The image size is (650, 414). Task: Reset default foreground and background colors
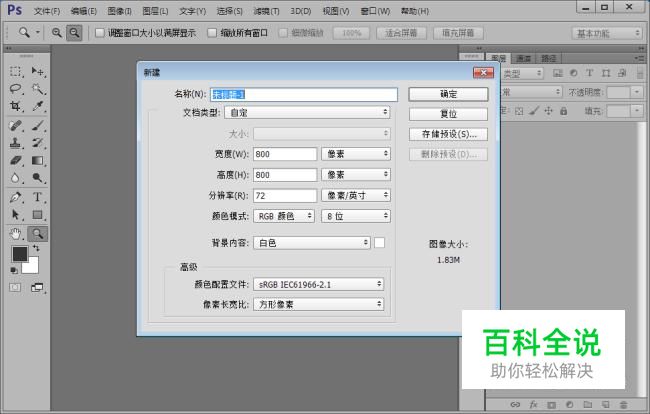click(14, 271)
